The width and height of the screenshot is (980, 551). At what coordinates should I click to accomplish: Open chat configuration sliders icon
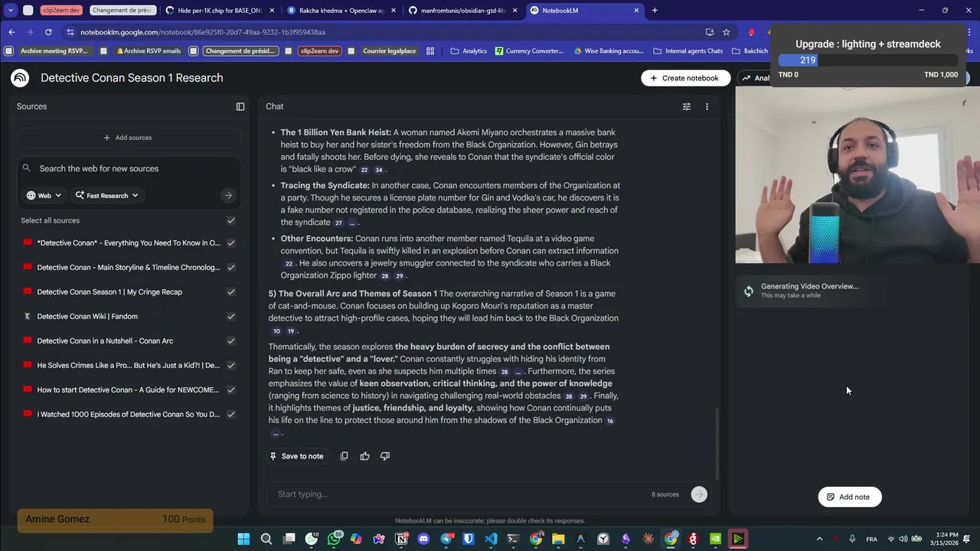coord(687,106)
